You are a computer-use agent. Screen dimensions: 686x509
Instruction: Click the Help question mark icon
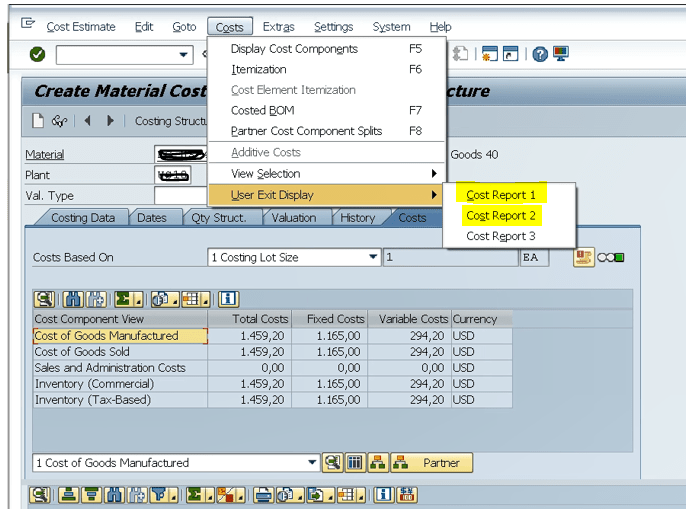point(540,54)
